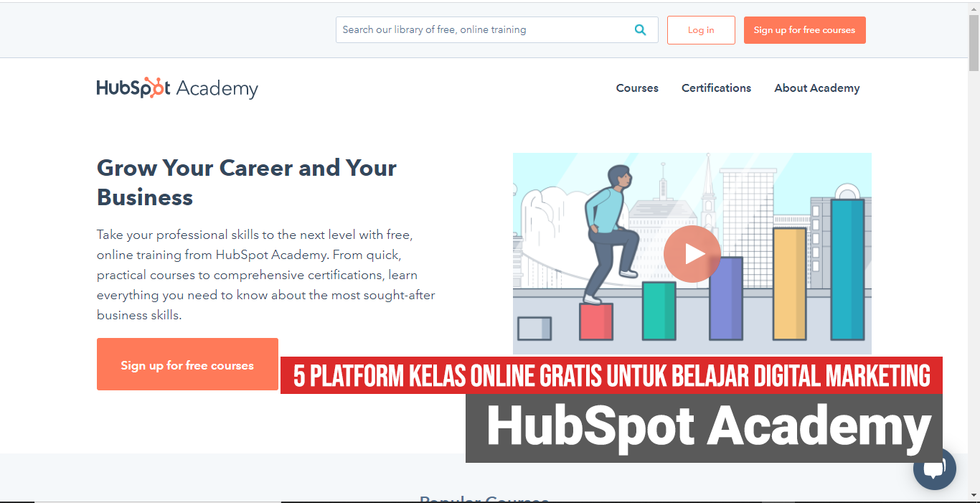The height and width of the screenshot is (503, 980).
Task: Click the Log in button
Action: (x=701, y=30)
